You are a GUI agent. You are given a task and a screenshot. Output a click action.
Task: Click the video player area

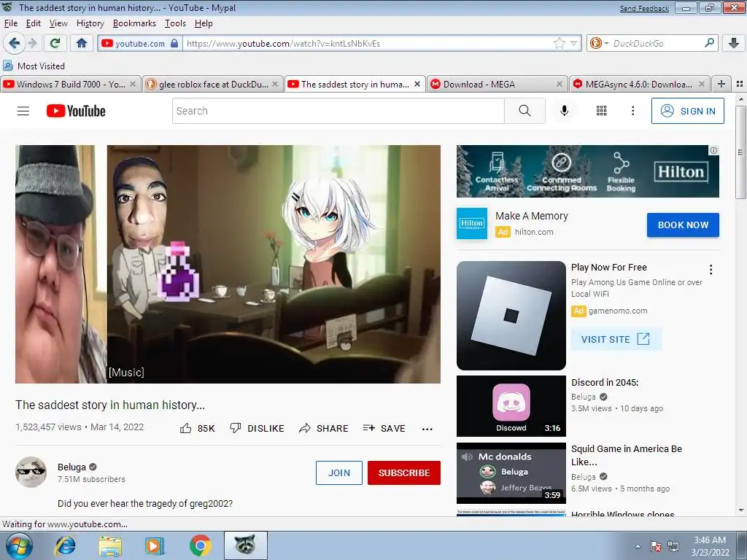click(228, 264)
